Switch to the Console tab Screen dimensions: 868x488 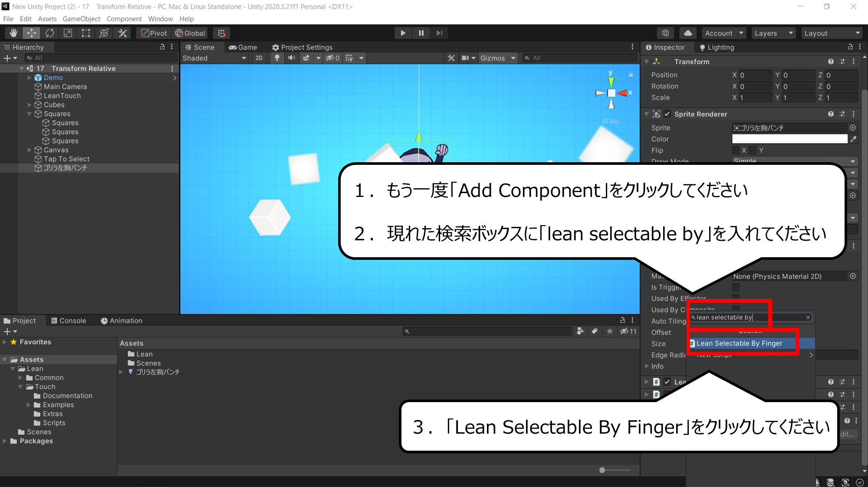69,321
